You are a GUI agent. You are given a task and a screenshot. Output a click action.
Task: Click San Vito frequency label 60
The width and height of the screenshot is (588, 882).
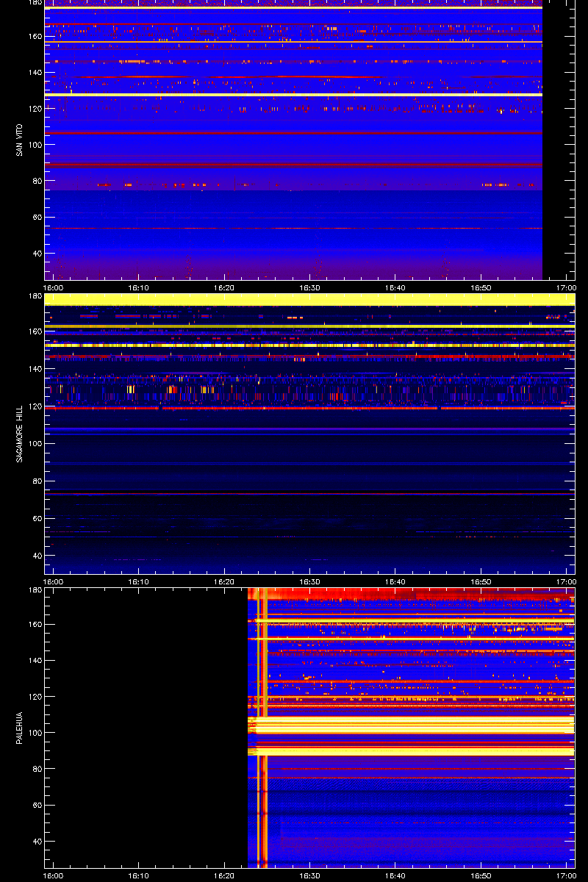click(x=37, y=218)
